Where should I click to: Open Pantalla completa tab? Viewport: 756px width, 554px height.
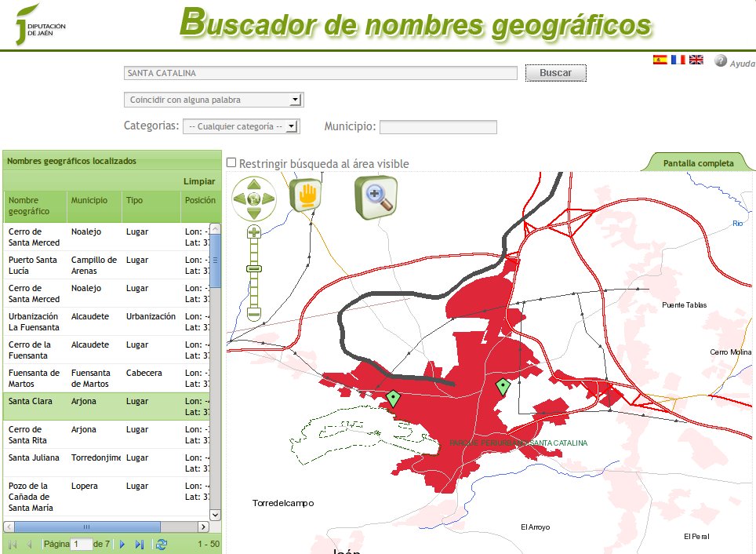pos(698,163)
